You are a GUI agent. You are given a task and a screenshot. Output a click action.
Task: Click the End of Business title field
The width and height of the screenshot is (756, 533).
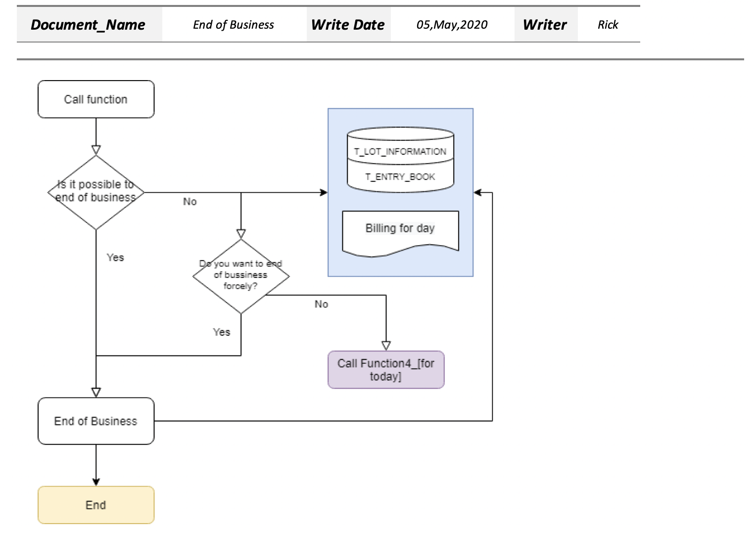tap(234, 25)
